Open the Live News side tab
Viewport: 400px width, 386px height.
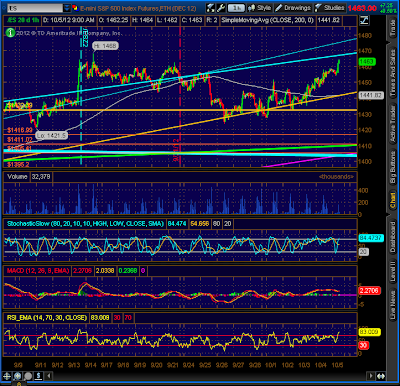pyautogui.click(x=393, y=304)
